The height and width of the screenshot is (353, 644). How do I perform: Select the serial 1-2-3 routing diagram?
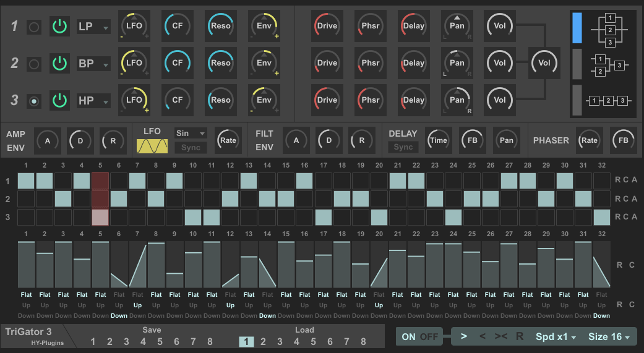pyautogui.click(x=609, y=100)
